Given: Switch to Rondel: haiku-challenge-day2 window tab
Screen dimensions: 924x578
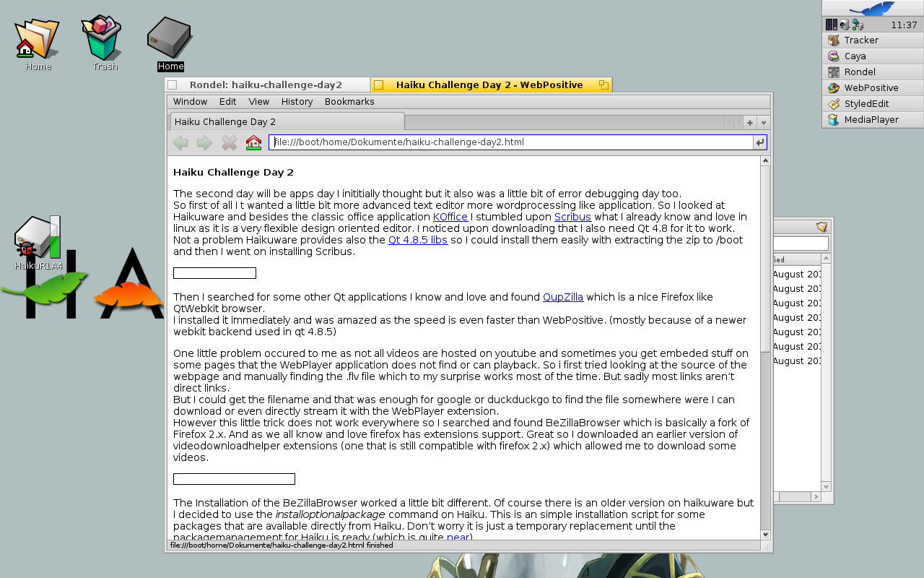Looking at the screenshot, I should point(266,85).
